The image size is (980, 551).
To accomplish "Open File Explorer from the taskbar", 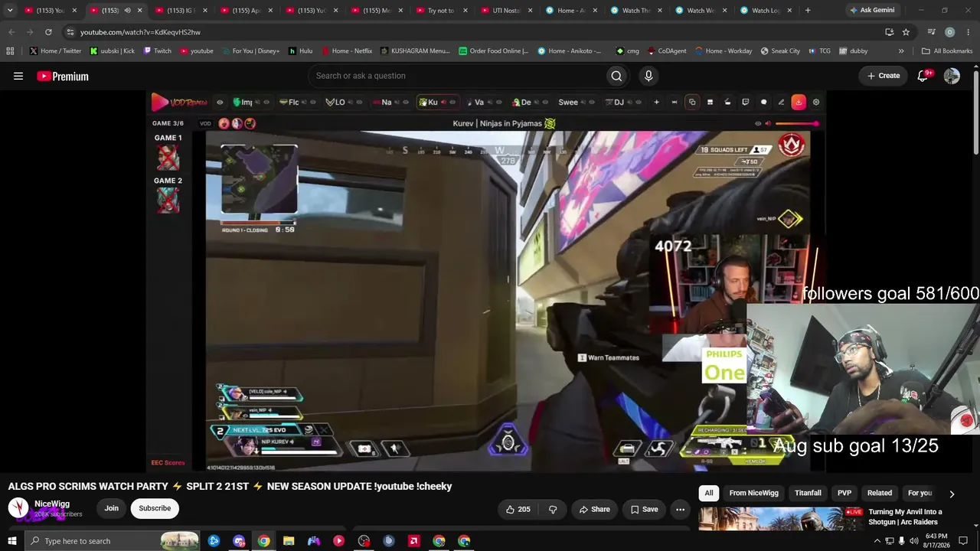I will [289, 541].
